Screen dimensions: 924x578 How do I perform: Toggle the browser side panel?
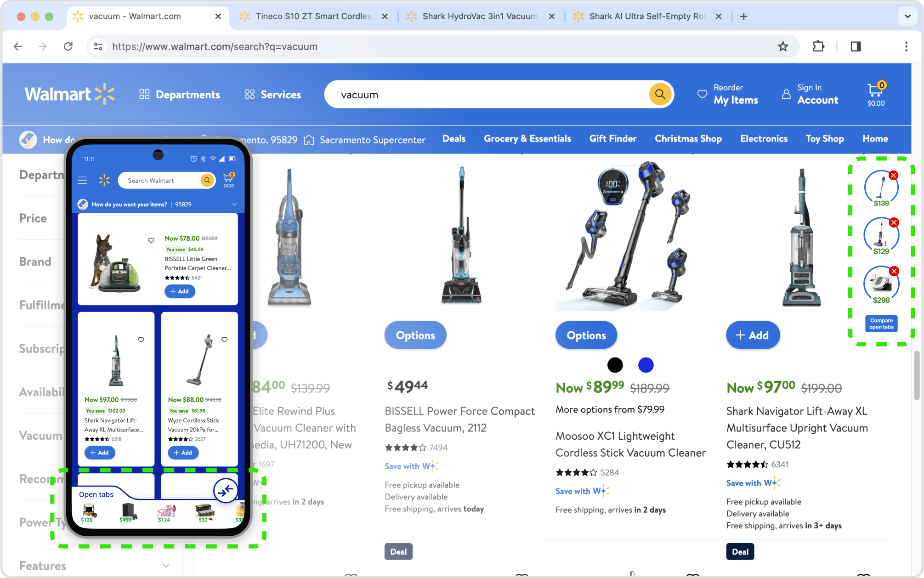coord(856,46)
